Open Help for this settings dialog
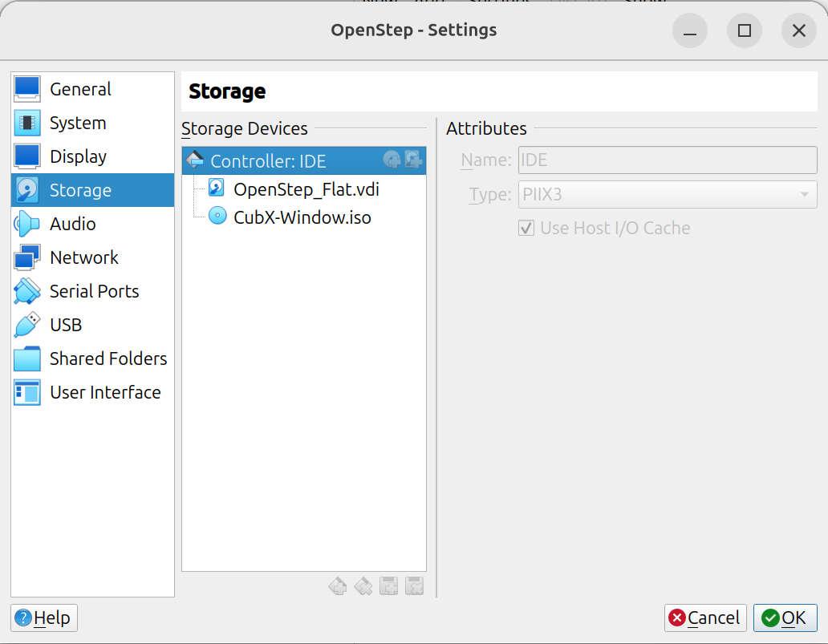The image size is (828, 644). click(44, 618)
